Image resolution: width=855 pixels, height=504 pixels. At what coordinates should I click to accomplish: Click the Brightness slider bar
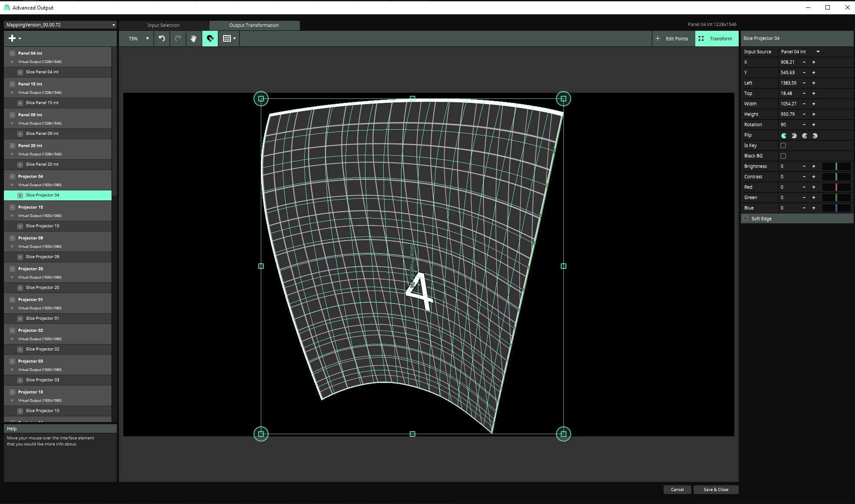tap(836, 167)
